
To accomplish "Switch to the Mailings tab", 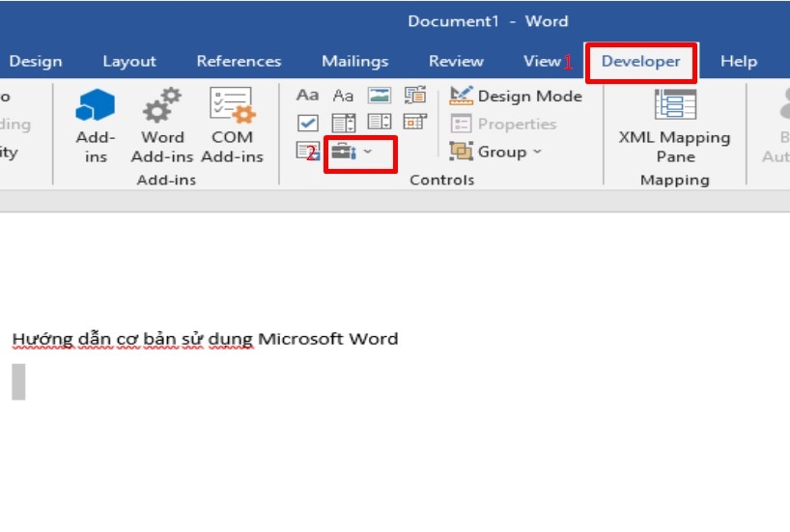I will tap(355, 62).
